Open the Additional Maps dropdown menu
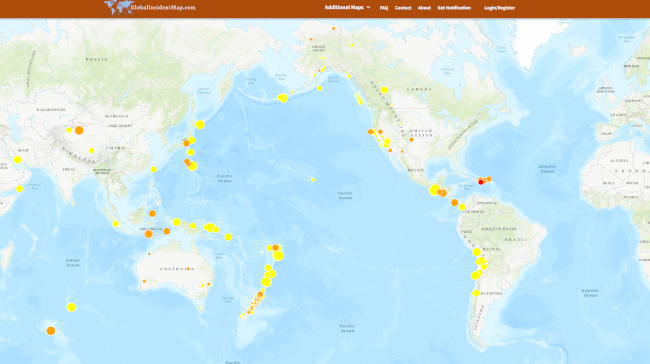Image resolution: width=650 pixels, height=364 pixels. [x=347, y=7]
